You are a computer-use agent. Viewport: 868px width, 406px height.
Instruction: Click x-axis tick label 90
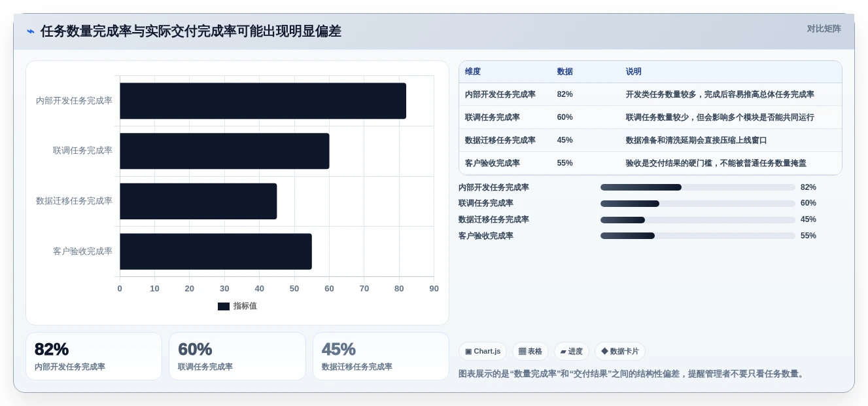click(x=434, y=289)
